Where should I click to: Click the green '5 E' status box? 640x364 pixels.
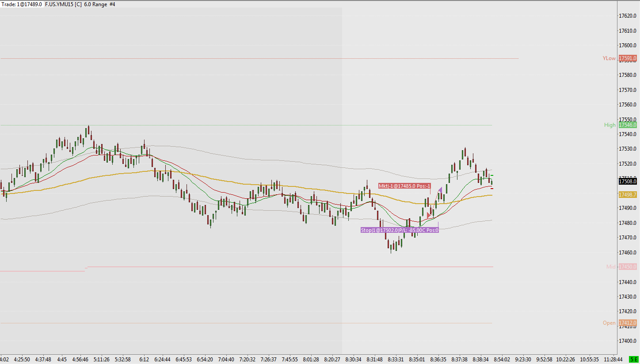633,360
